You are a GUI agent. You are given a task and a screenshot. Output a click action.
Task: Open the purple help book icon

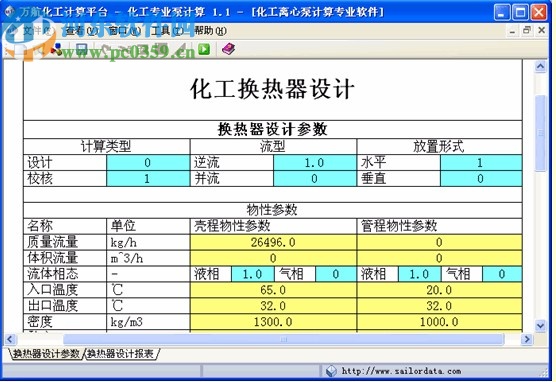pos(229,49)
